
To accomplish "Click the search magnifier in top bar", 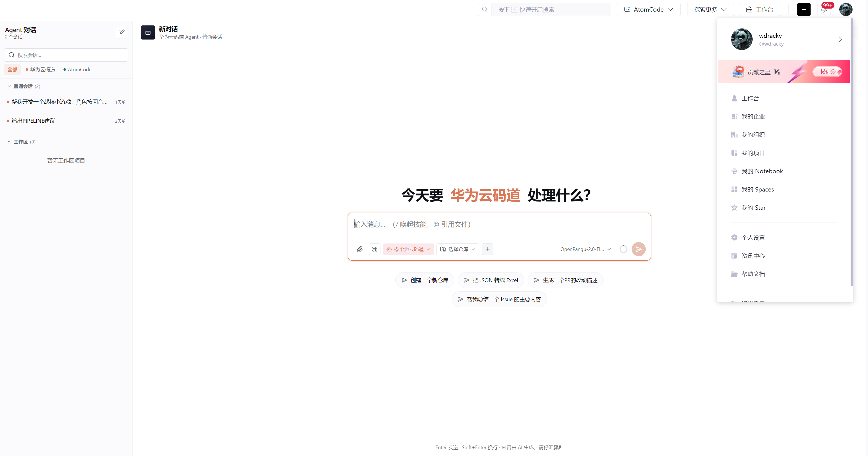I will 485,9.
